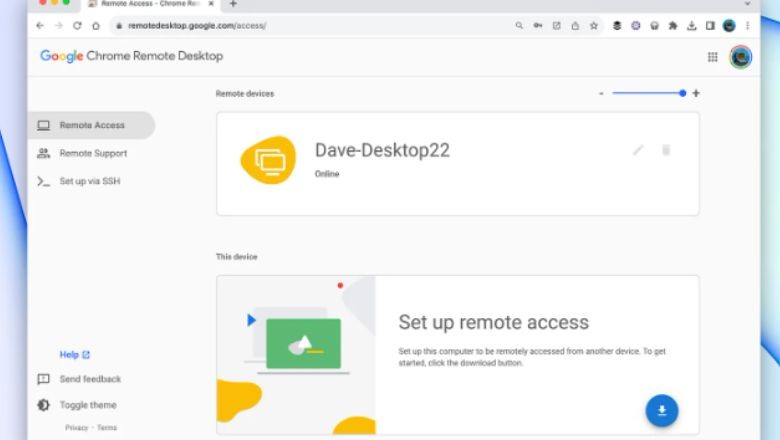Image resolution: width=780 pixels, height=440 pixels.
Task: Click Send feedback
Action: click(79, 379)
